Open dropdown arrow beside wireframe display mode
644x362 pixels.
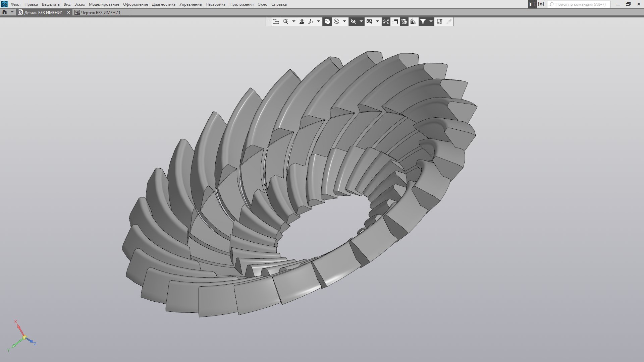click(344, 21)
